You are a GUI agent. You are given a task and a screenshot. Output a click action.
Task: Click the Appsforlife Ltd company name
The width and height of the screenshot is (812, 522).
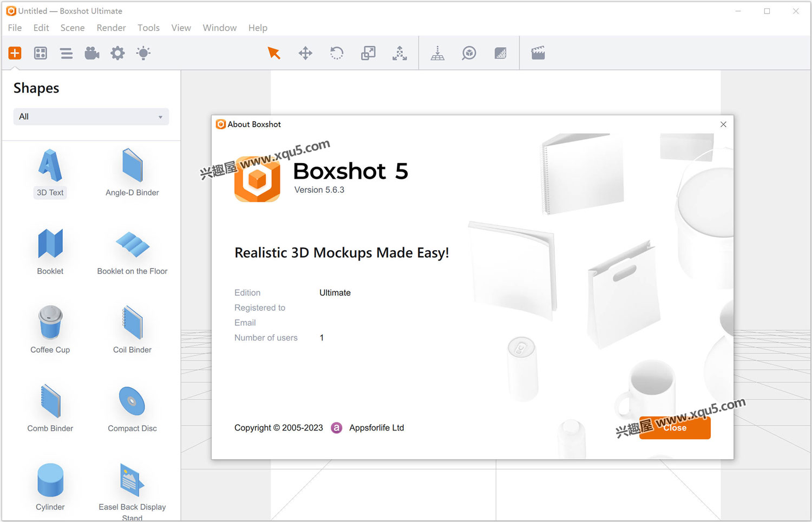(377, 428)
